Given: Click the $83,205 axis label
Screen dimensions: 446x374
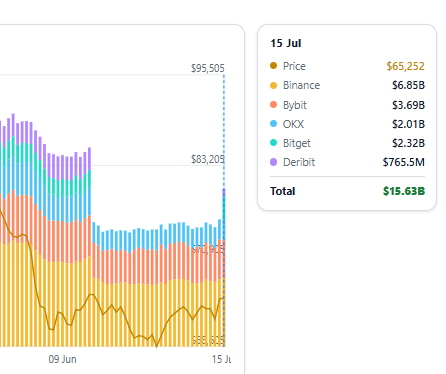Looking at the screenshot, I should (208, 159).
